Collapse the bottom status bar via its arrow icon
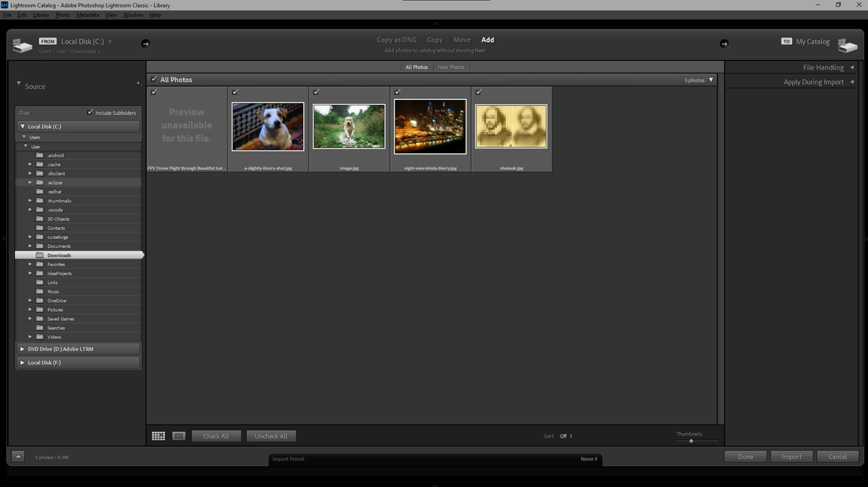The width and height of the screenshot is (868, 487). pos(18,456)
